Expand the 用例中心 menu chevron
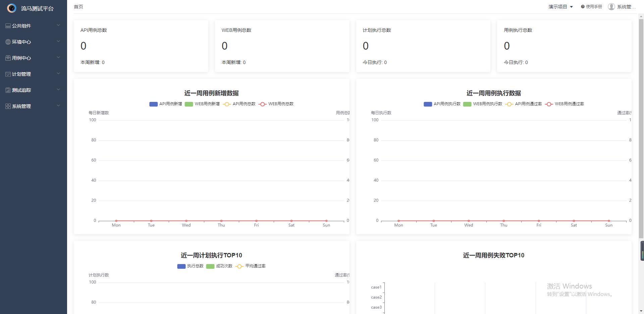The image size is (644, 314). click(58, 57)
